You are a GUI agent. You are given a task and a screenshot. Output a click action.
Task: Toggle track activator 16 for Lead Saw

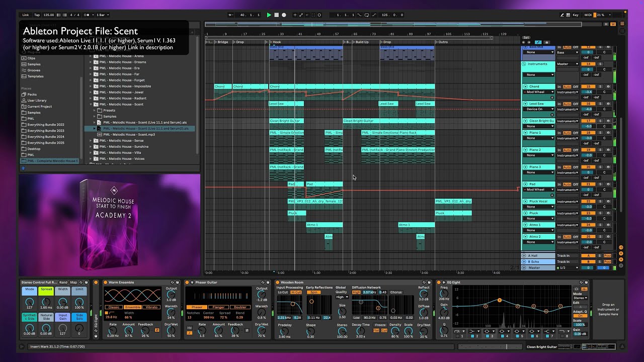[588, 104]
